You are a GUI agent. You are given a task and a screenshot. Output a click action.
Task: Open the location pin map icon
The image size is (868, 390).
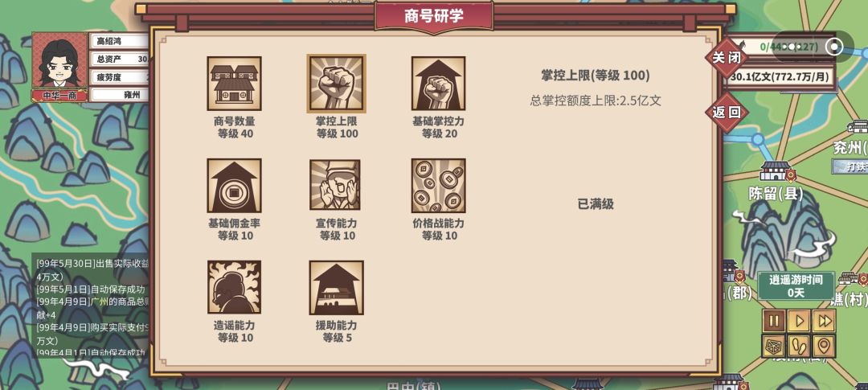point(824,347)
